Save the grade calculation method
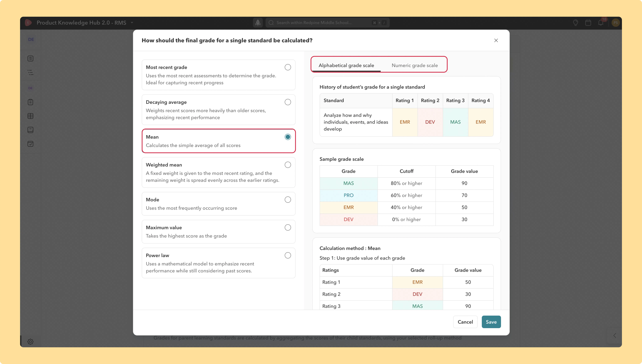Image resolution: width=642 pixels, height=364 pixels. [491, 322]
